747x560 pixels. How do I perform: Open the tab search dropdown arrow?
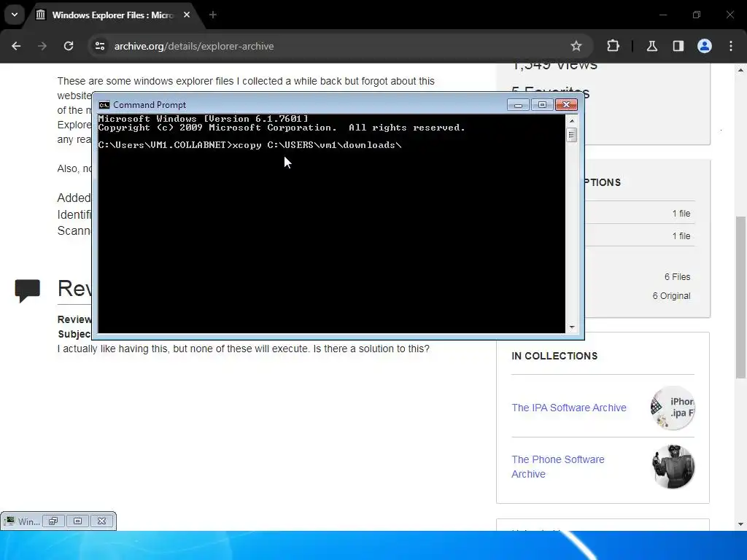(15, 15)
